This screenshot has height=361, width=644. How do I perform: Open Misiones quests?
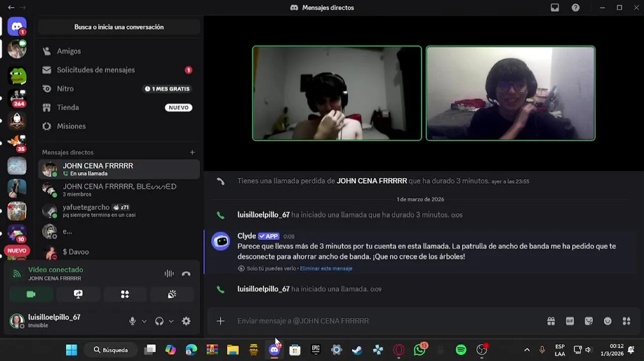(119, 126)
